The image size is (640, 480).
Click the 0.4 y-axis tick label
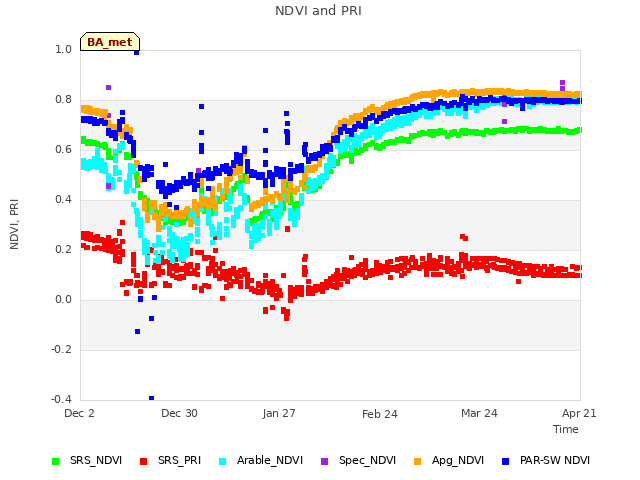coord(63,200)
